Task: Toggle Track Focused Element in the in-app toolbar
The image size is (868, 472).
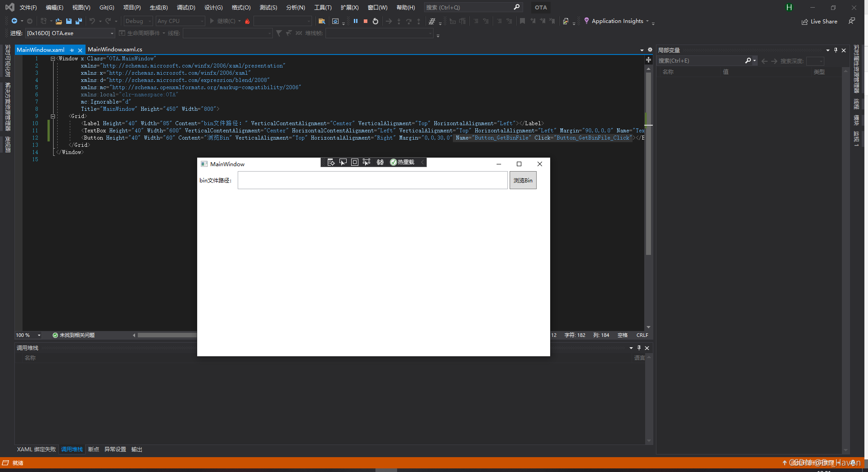Action: tap(366, 162)
